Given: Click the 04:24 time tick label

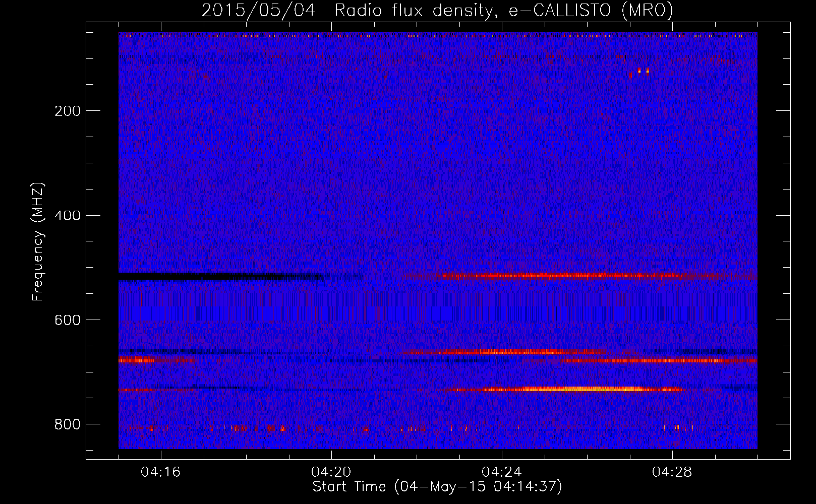Looking at the screenshot, I should tap(502, 472).
